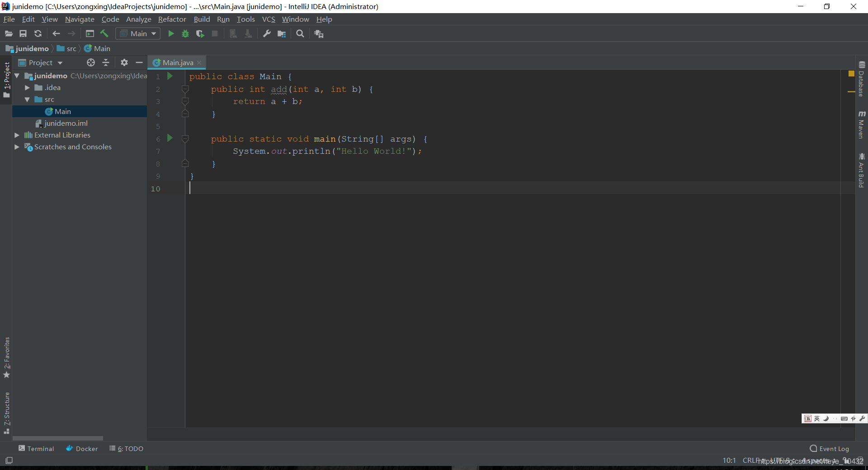Toggle the 1: Project tool window

click(6, 80)
